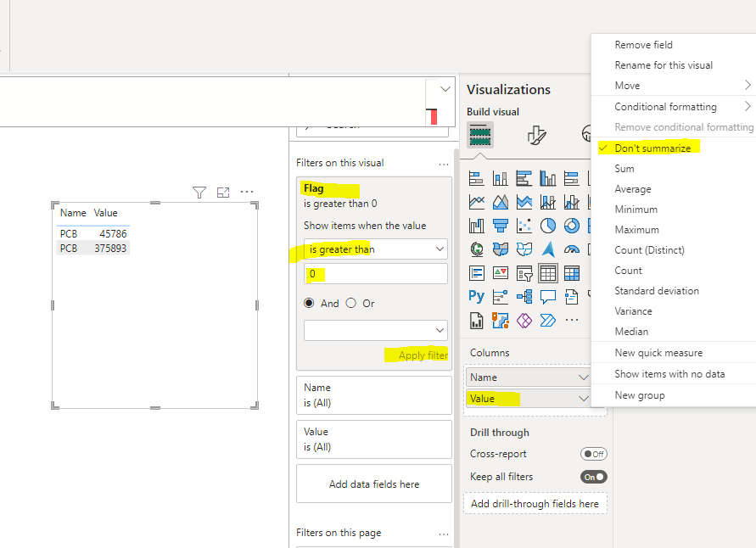
Task: Select the KPI visual with triangles
Action: click(500, 273)
